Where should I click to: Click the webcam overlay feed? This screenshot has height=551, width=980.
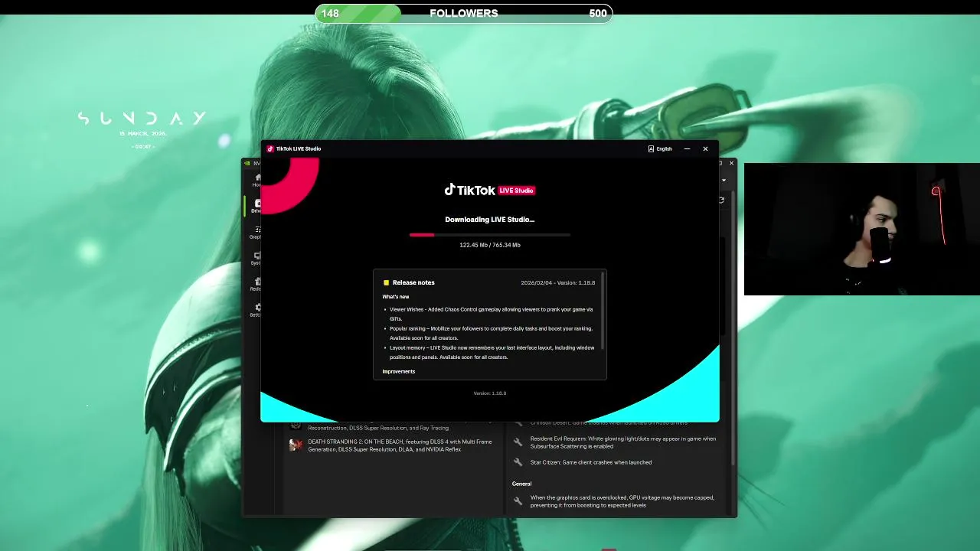point(862,229)
